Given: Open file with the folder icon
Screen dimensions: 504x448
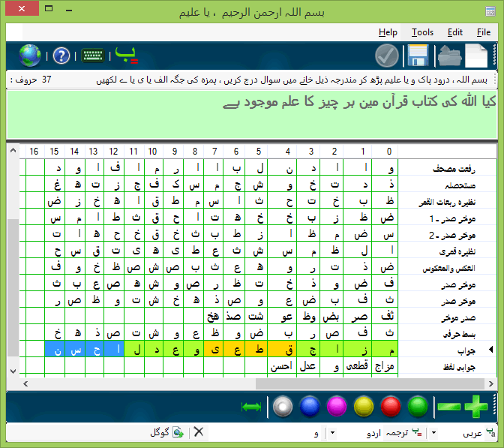Looking at the screenshot, I should point(450,56).
